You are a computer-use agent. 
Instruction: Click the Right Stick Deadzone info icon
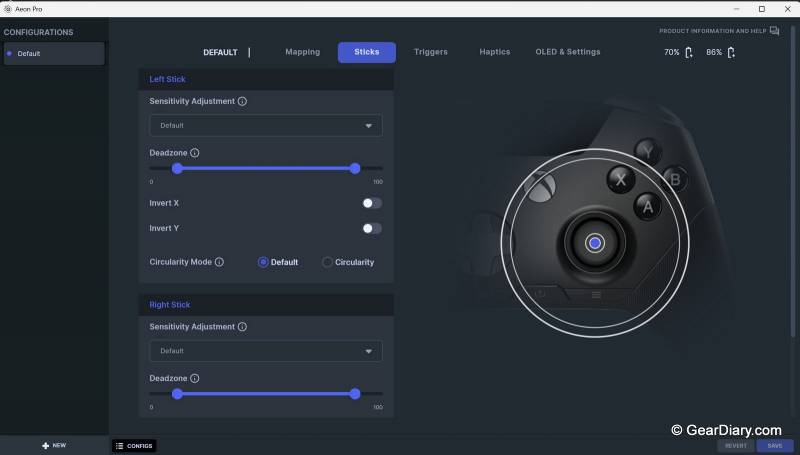(194, 378)
